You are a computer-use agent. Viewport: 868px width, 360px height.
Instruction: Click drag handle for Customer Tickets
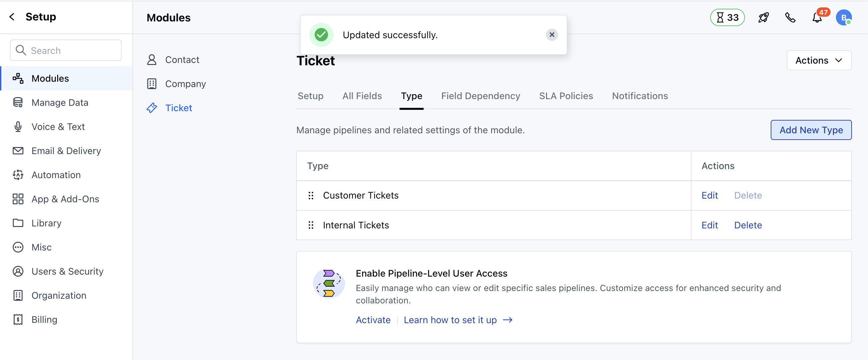(x=311, y=195)
